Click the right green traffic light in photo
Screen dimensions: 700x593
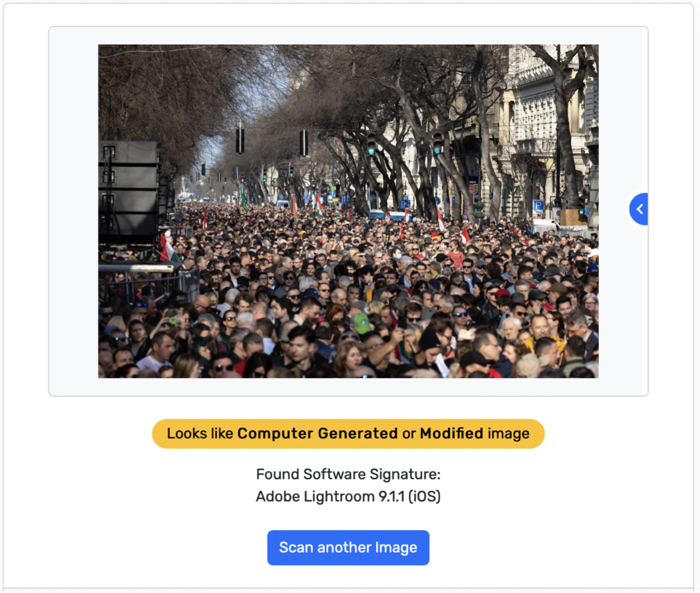pyautogui.click(x=437, y=143)
